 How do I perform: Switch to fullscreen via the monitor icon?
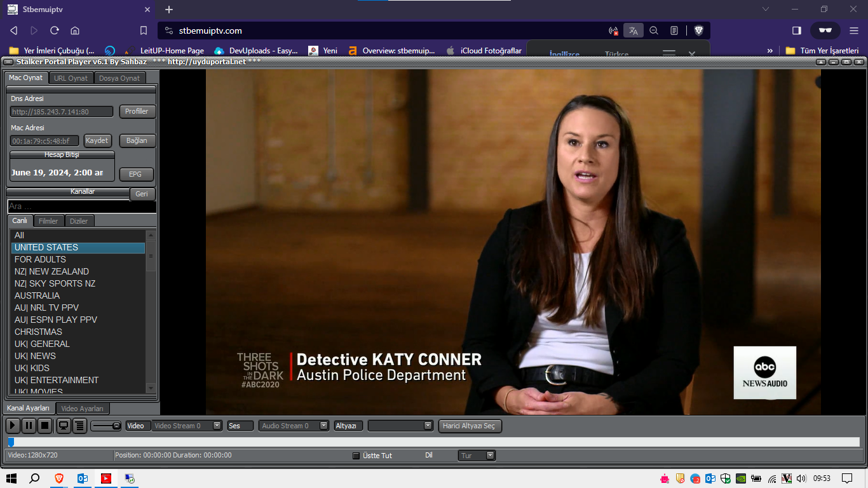[64, 426]
